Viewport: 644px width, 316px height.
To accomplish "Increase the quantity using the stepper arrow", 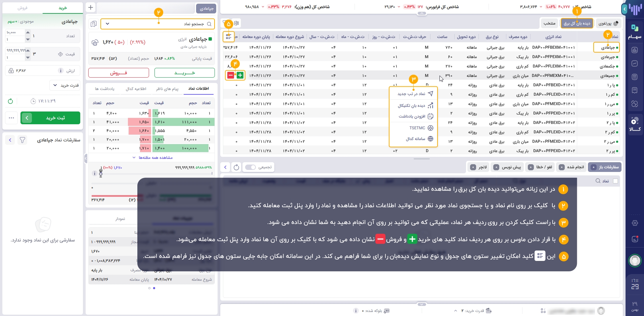I will point(28,32).
